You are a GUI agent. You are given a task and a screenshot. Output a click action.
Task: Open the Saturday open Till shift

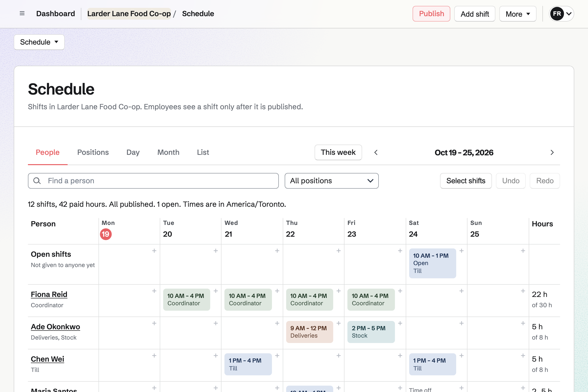(x=432, y=263)
